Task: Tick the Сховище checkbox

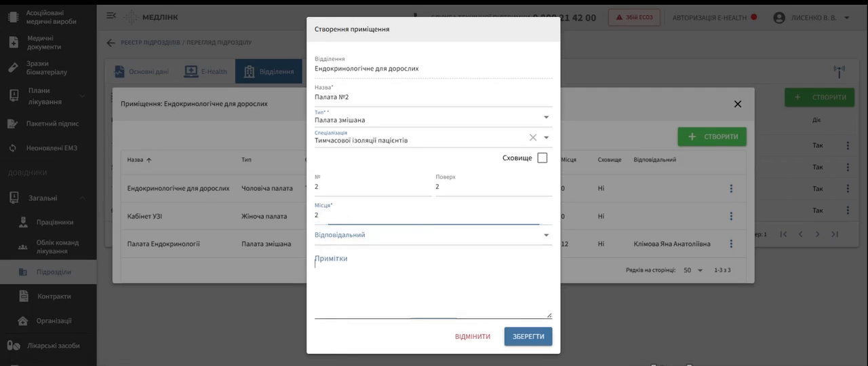Action: pyautogui.click(x=542, y=158)
